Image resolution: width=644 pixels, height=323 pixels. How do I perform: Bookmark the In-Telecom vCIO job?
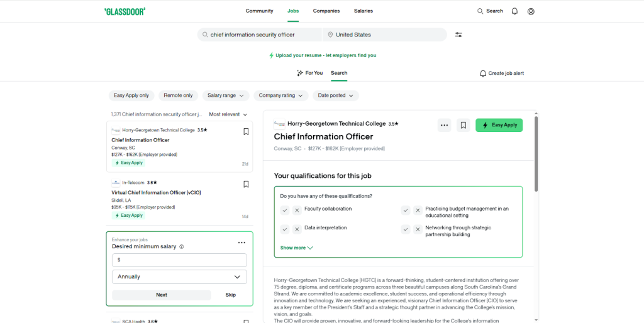[x=246, y=184]
